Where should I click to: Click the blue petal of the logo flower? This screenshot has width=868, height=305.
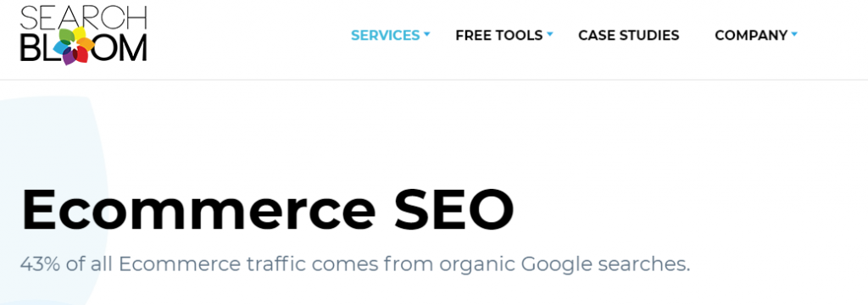60,47
